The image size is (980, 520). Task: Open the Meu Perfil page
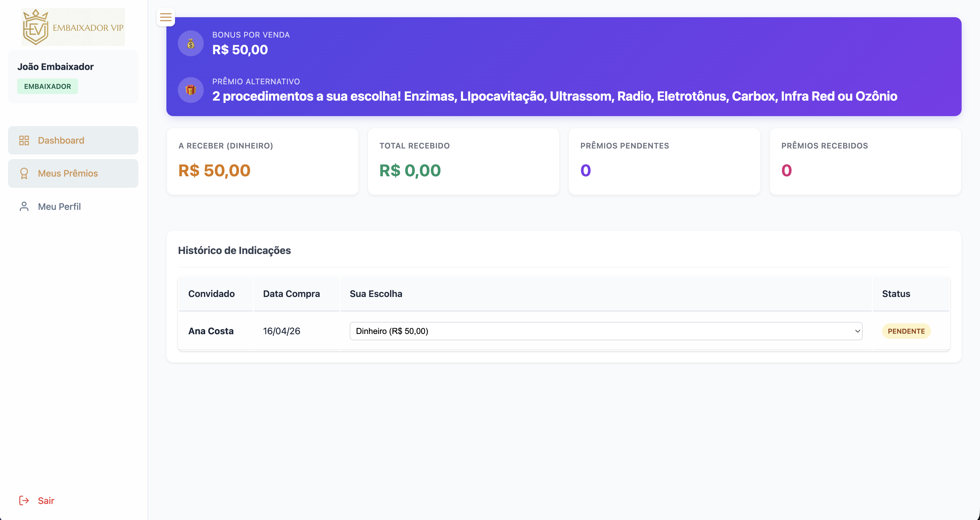click(59, 206)
